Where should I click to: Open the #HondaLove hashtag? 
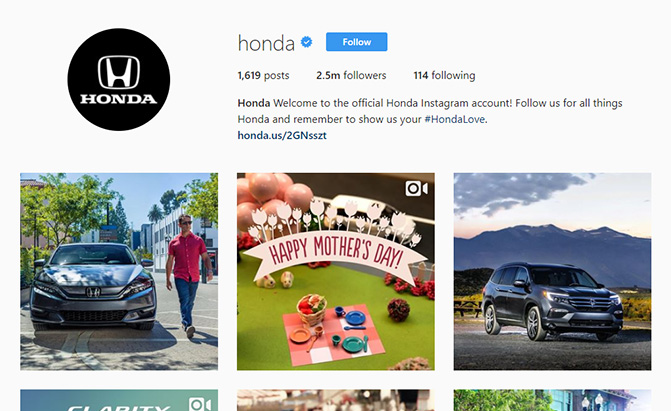tap(454, 119)
